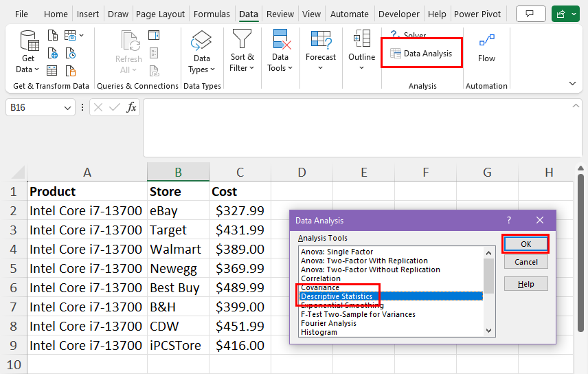588x374 pixels.
Task: Click the formula bar Enter checkmark icon
Action: coord(115,108)
